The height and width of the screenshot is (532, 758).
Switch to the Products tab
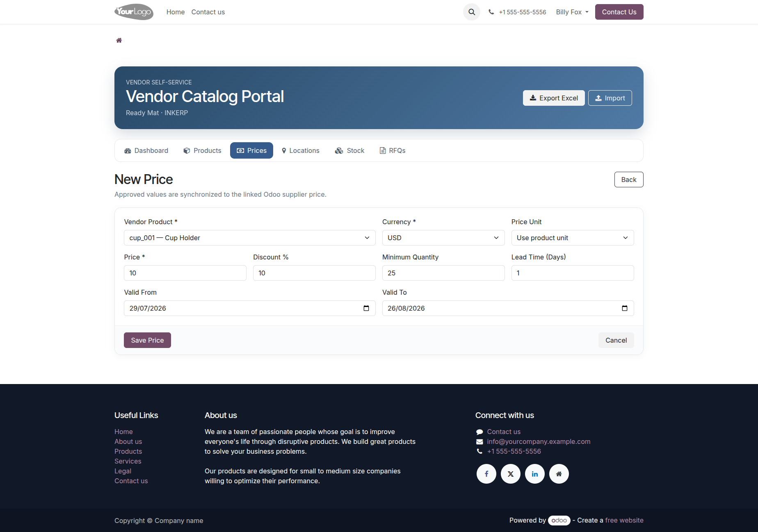202,150
